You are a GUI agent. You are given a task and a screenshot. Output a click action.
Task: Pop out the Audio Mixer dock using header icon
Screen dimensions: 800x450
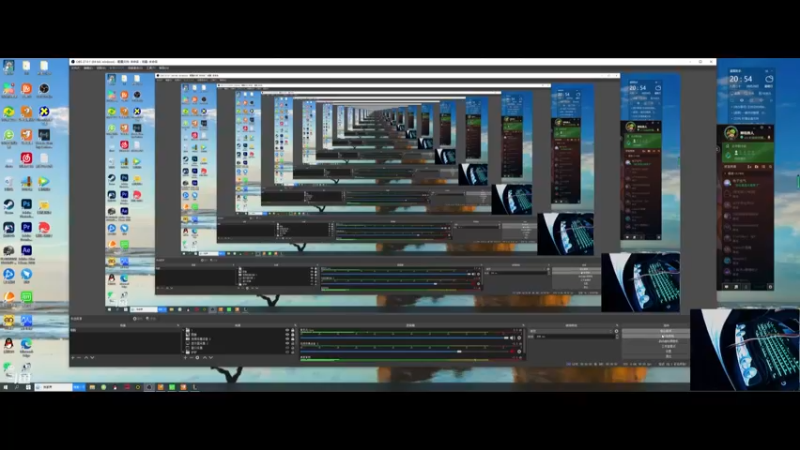click(x=523, y=326)
